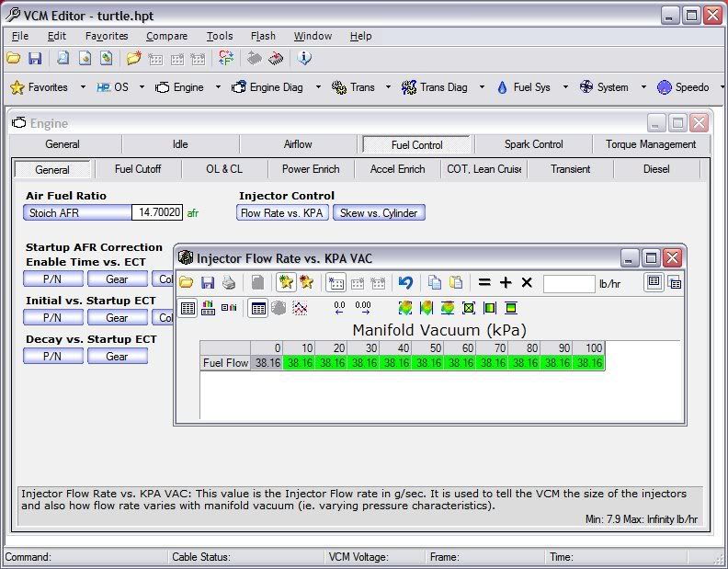Expand the Trans dropdown arrow
The image size is (728, 569).
coord(388,86)
